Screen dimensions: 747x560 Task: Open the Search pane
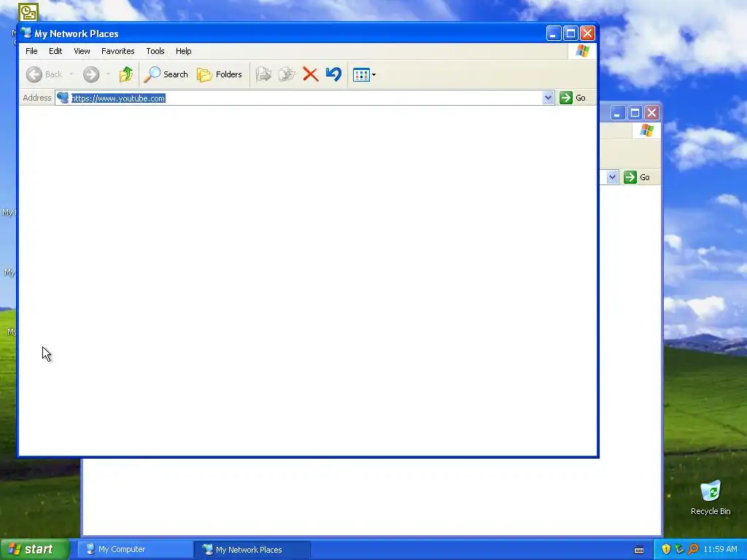[x=166, y=74]
